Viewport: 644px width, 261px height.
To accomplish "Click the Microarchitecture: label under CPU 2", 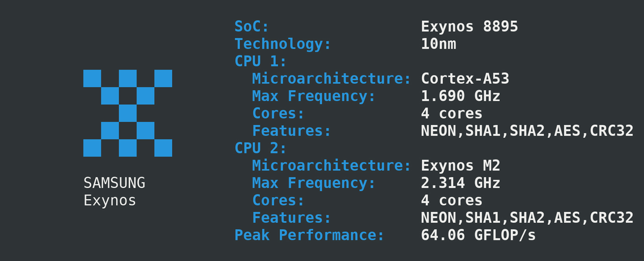I will (331, 165).
